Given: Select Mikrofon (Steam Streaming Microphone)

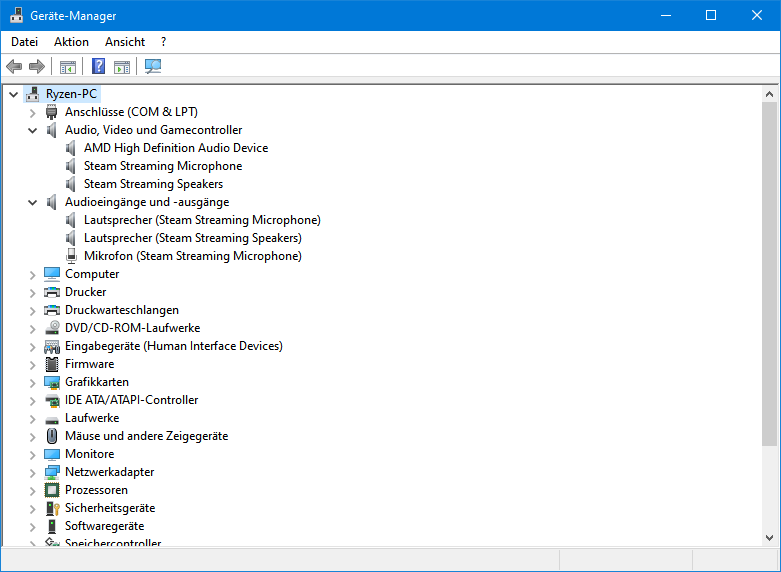Looking at the screenshot, I should point(193,256).
